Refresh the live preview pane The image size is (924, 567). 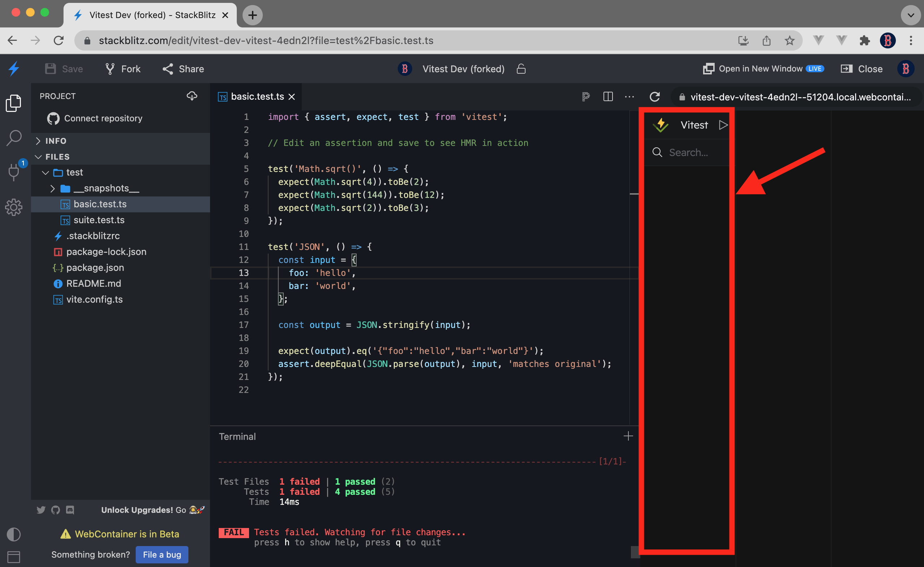(655, 96)
